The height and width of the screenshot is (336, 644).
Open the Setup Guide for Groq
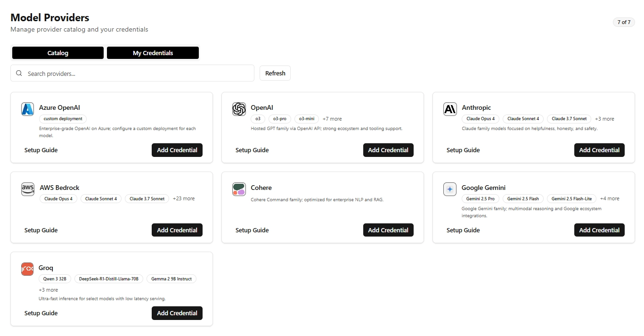point(41,313)
